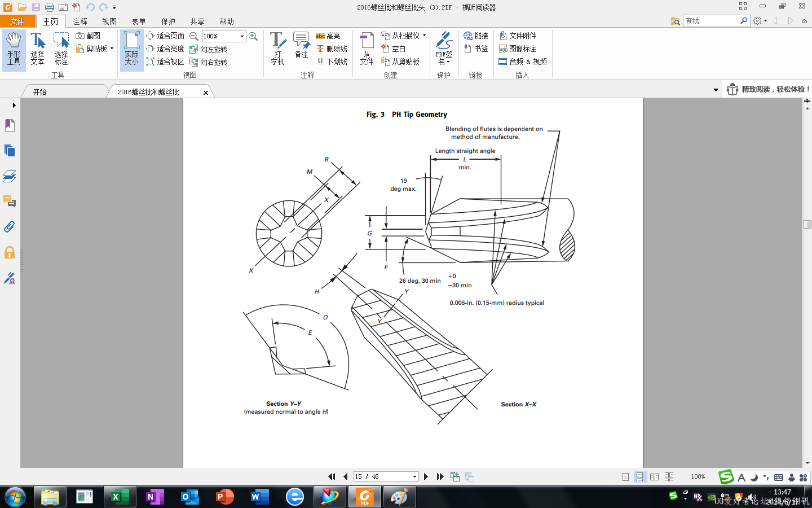This screenshot has width=812, height=508.
Task: Zoom out with the minus magnifier
Action: (x=194, y=36)
